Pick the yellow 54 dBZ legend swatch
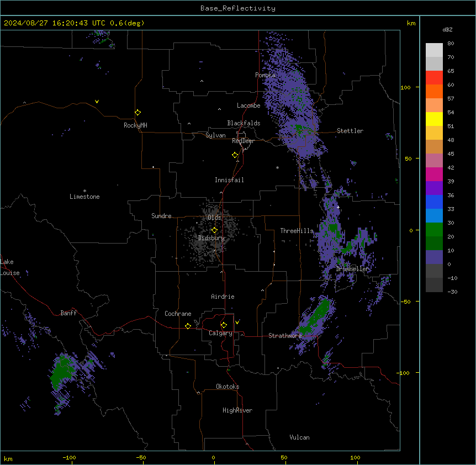Screen dimensions: 476x465 pyautogui.click(x=434, y=119)
